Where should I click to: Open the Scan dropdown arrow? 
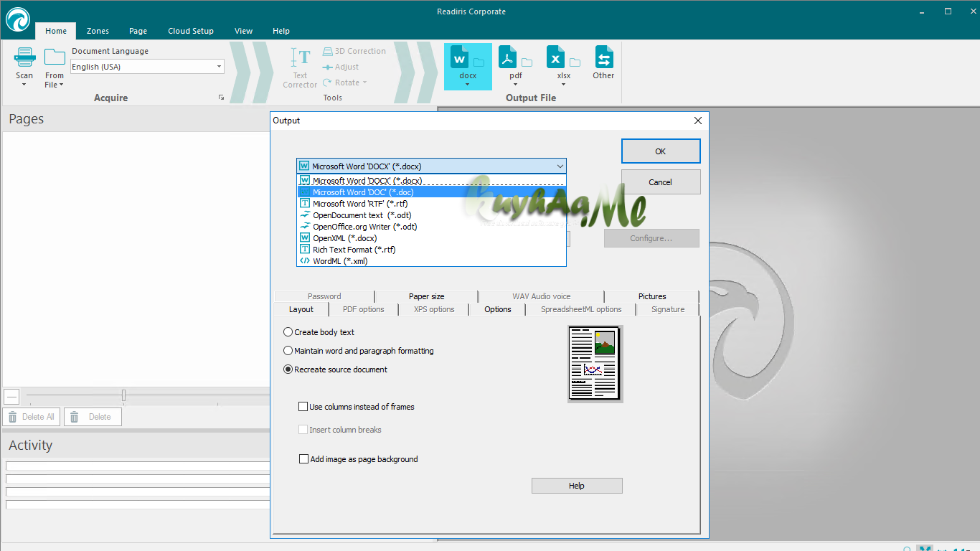[24, 85]
